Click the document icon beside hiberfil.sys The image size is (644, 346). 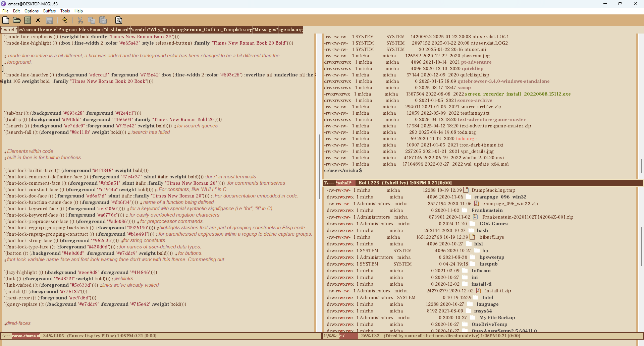click(473, 237)
